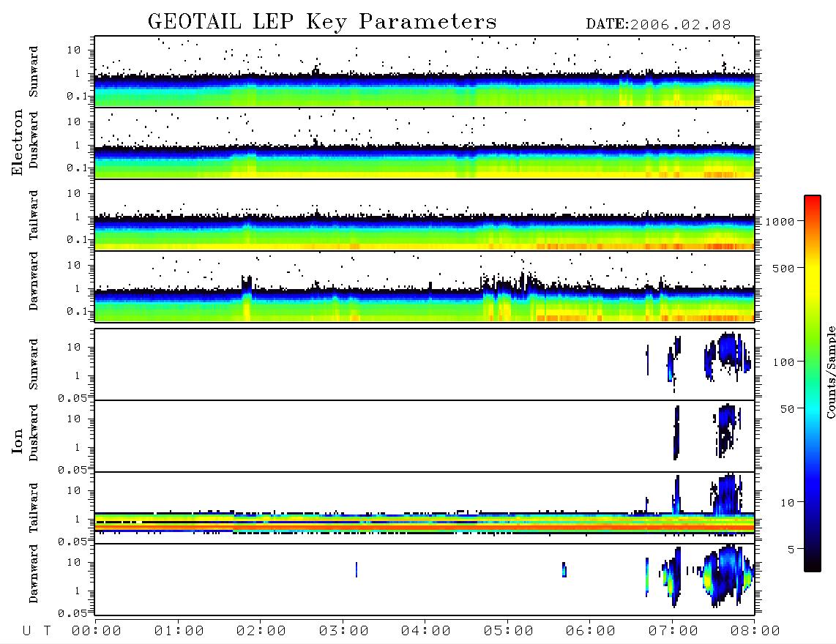Click the "0.05" tick of Ion Sunward panel
The image size is (836, 644).
point(72,398)
